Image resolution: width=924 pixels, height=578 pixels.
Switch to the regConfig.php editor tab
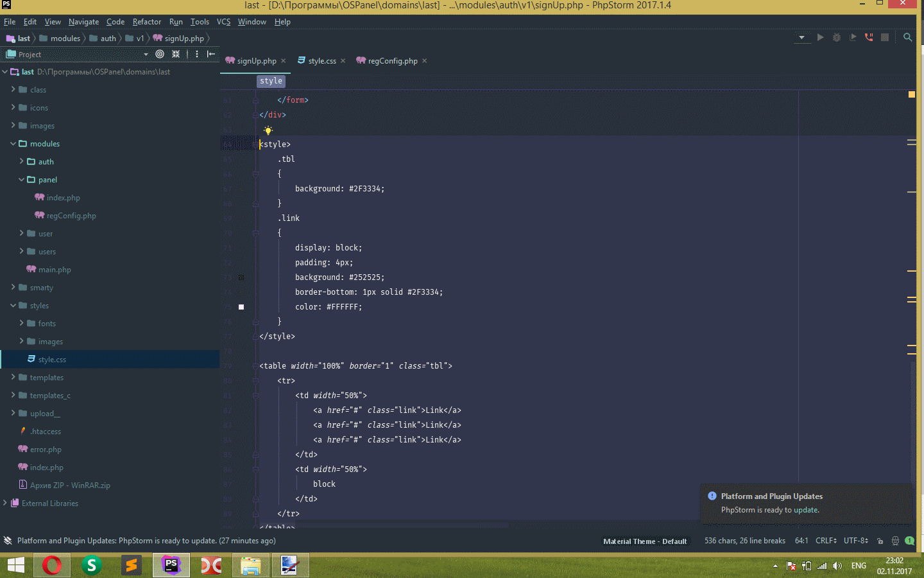(392, 61)
